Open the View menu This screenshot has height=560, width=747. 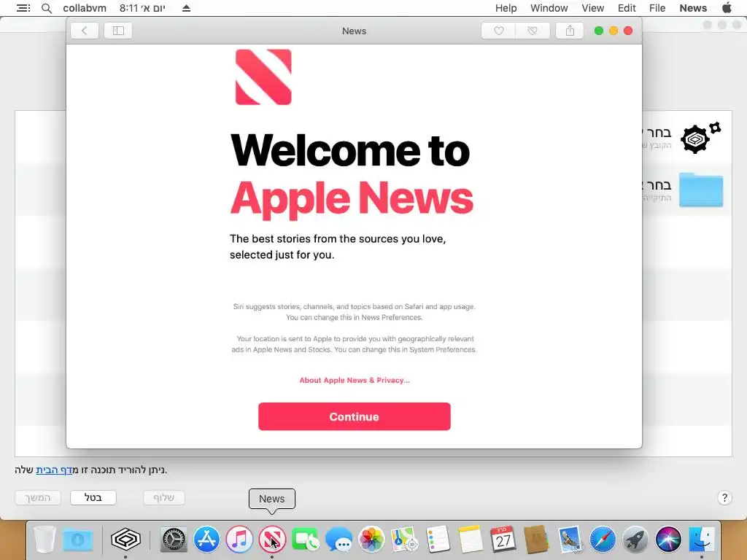592,8
